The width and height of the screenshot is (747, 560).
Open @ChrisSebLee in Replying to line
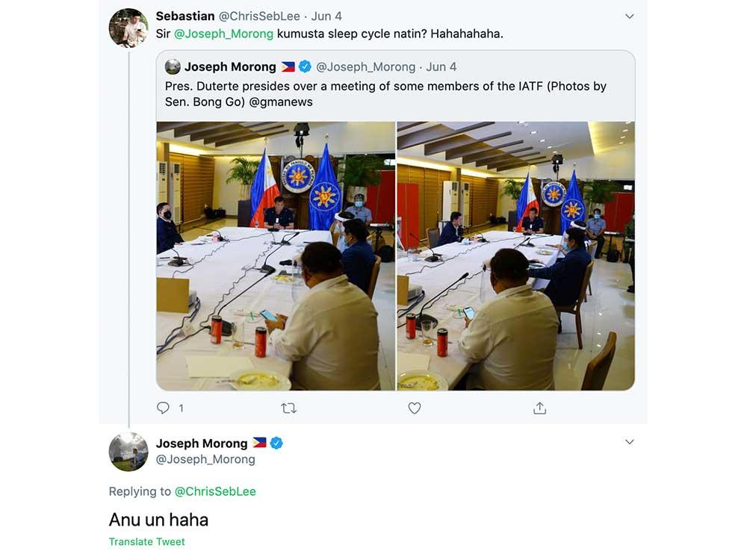(x=215, y=491)
